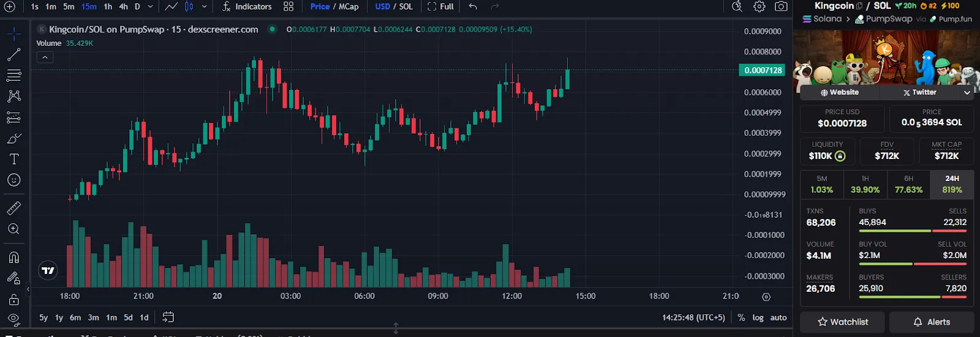This screenshot has width=980, height=337.
Task: Click the TradingView logo badge
Action: [48, 270]
